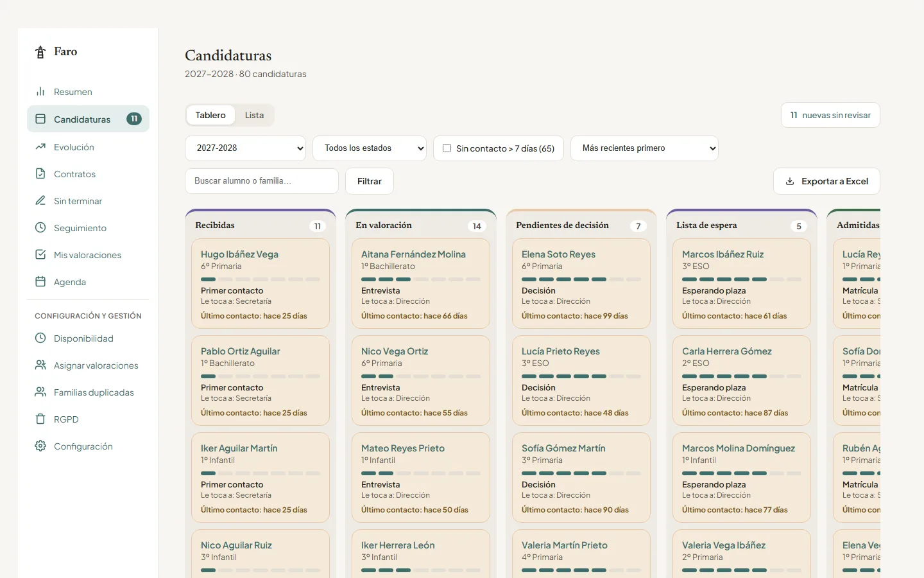Open the 'Más recientes primero' sort dropdown
Viewport: 924px width, 578px height.
[x=644, y=148]
